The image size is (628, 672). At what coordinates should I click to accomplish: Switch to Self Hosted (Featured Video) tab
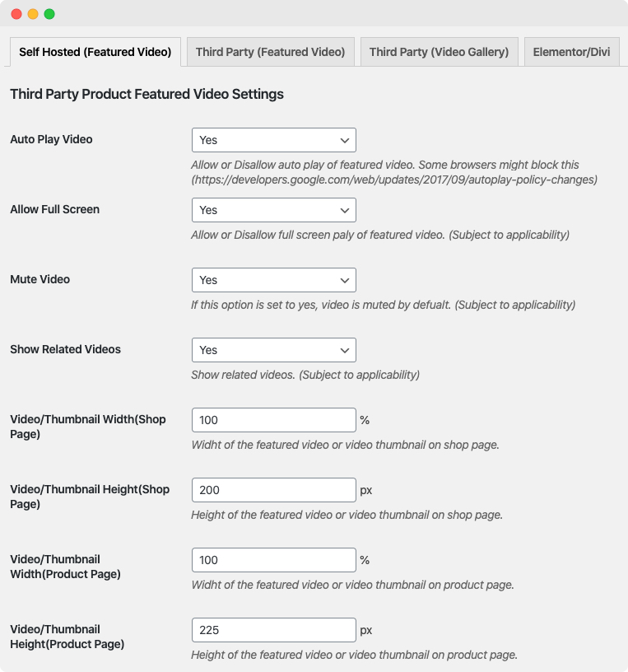(x=95, y=52)
